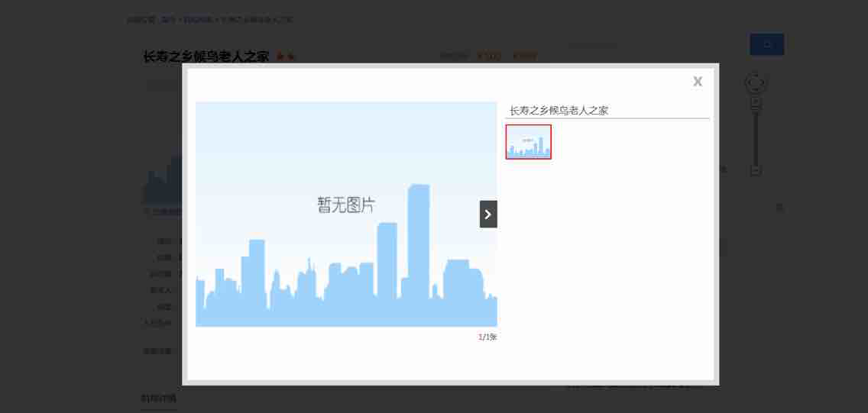868x413 pixels.
Task: Click the next image arrow button
Action: (488, 215)
